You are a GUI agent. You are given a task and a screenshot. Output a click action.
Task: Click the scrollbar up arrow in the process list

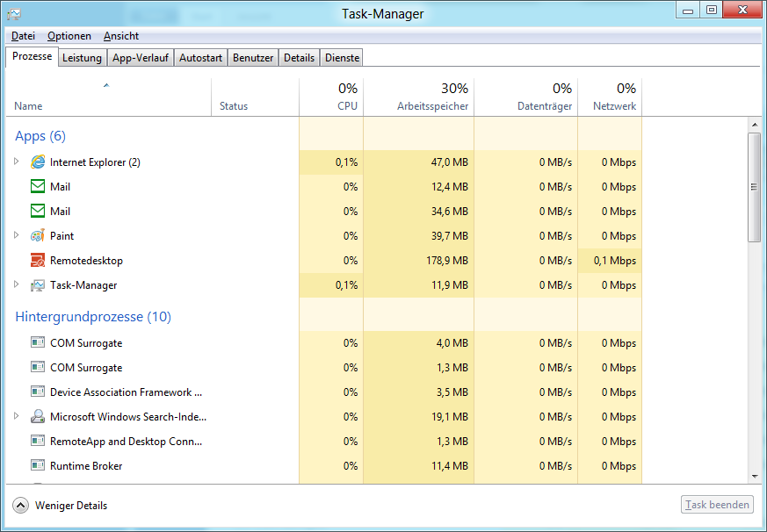pos(755,125)
